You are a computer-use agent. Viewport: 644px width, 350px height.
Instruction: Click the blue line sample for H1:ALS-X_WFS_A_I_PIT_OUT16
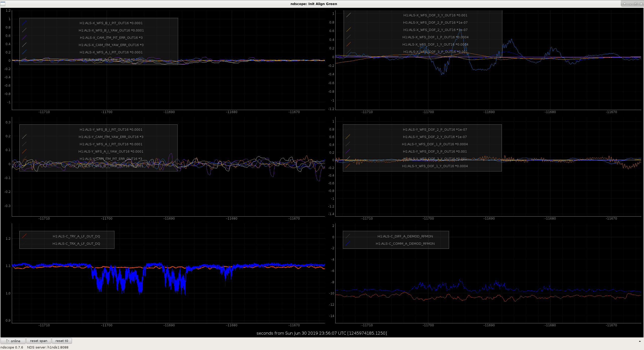coord(24,52)
